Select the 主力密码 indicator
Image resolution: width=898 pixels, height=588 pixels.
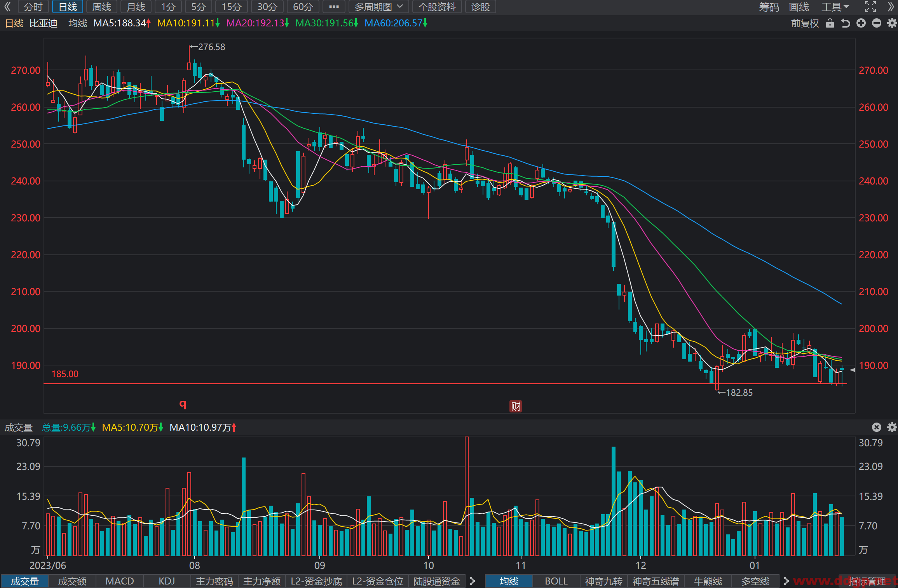click(x=214, y=581)
